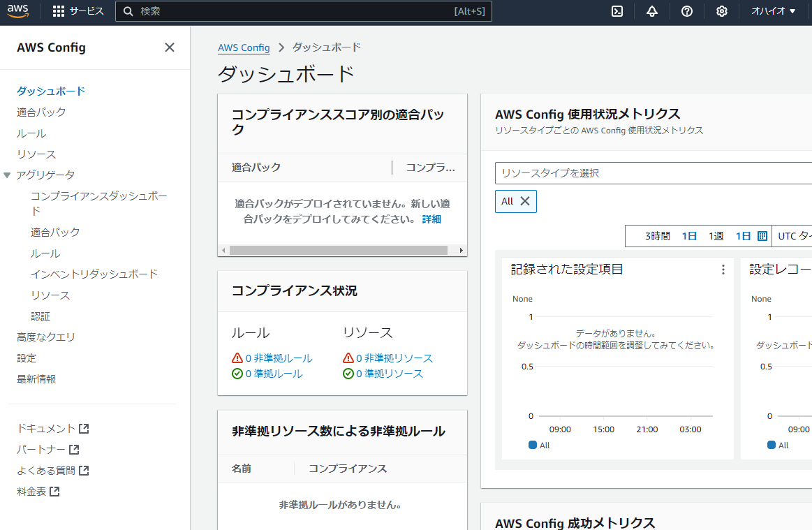
Task: Select the 3時間 time range
Action: pyautogui.click(x=657, y=236)
